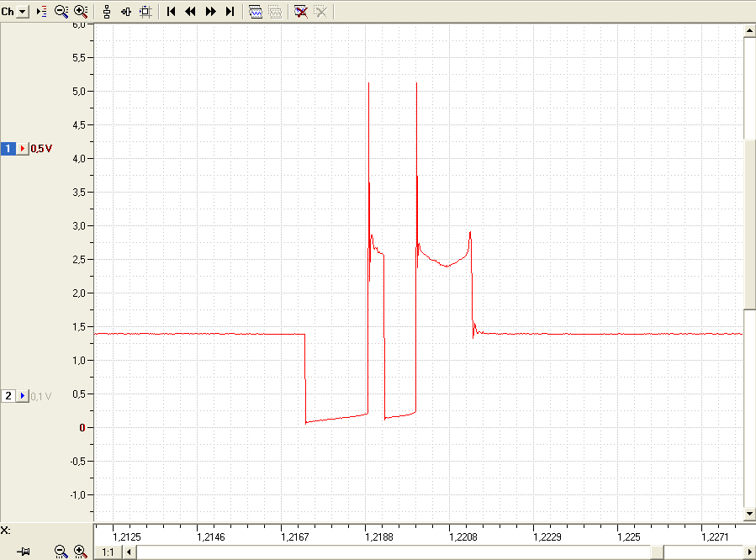Click the time axis label 1,2229
The width and height of the screenshot is (756, 560).
(x=547, y=536)
